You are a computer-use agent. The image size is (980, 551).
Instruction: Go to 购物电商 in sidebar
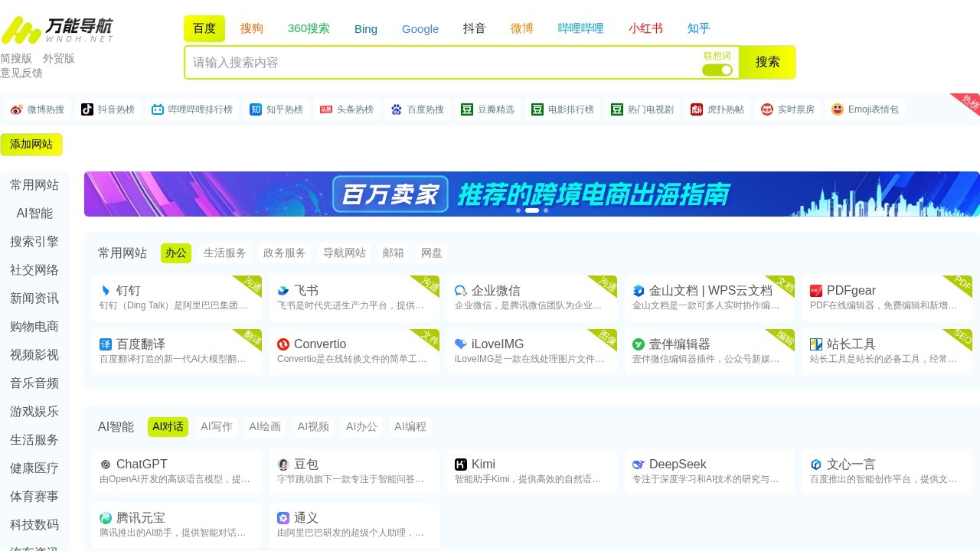pyautogui.click(x=34, y=327)
